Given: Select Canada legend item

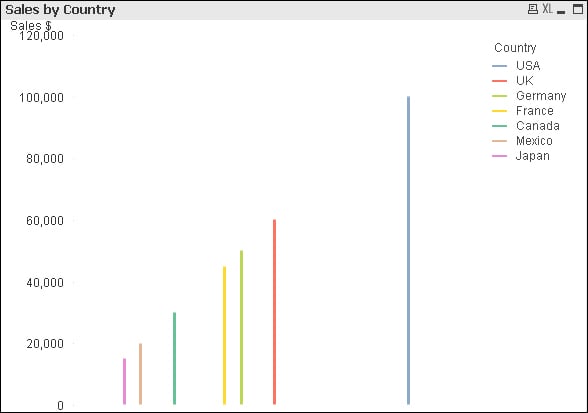Looking at the screenshot, I should point(537,126).
